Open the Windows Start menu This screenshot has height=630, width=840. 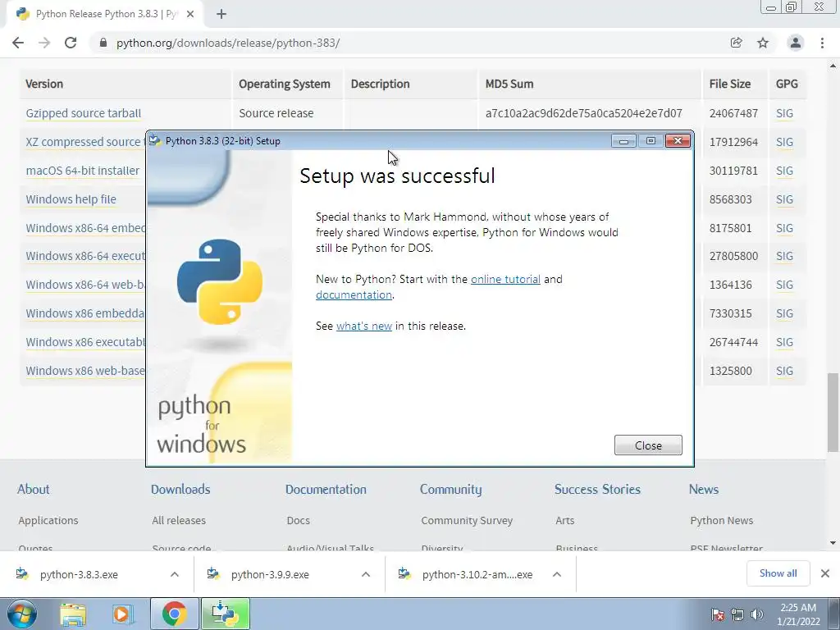(x=22, y=614)
